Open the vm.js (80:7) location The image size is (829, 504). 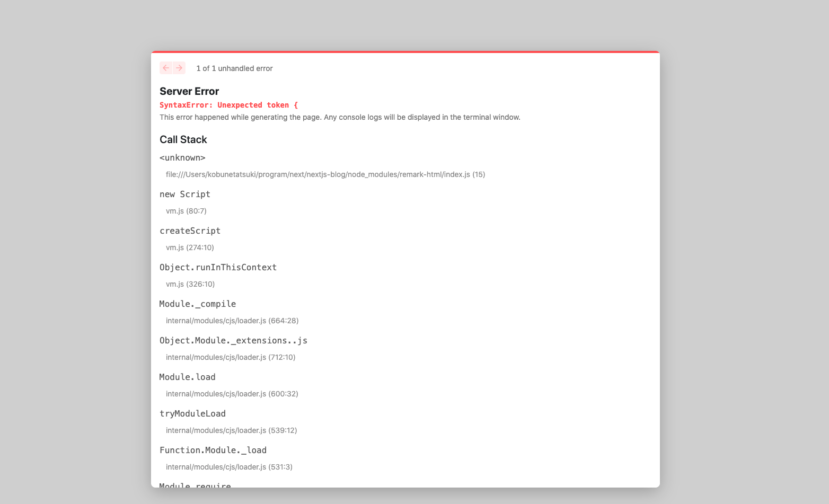click(186, 211)
